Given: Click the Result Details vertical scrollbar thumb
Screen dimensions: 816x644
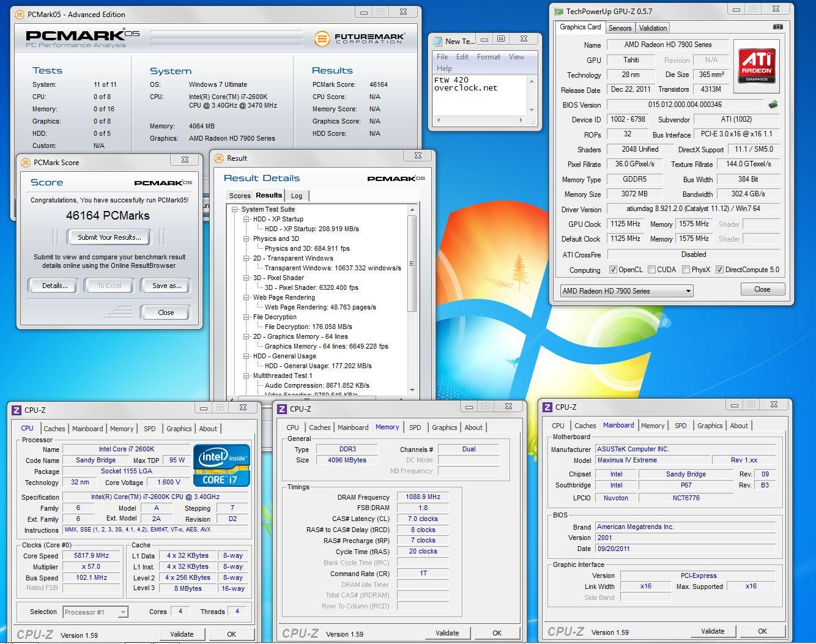Looking at the screenshot, I should click(x=412, y=264).
